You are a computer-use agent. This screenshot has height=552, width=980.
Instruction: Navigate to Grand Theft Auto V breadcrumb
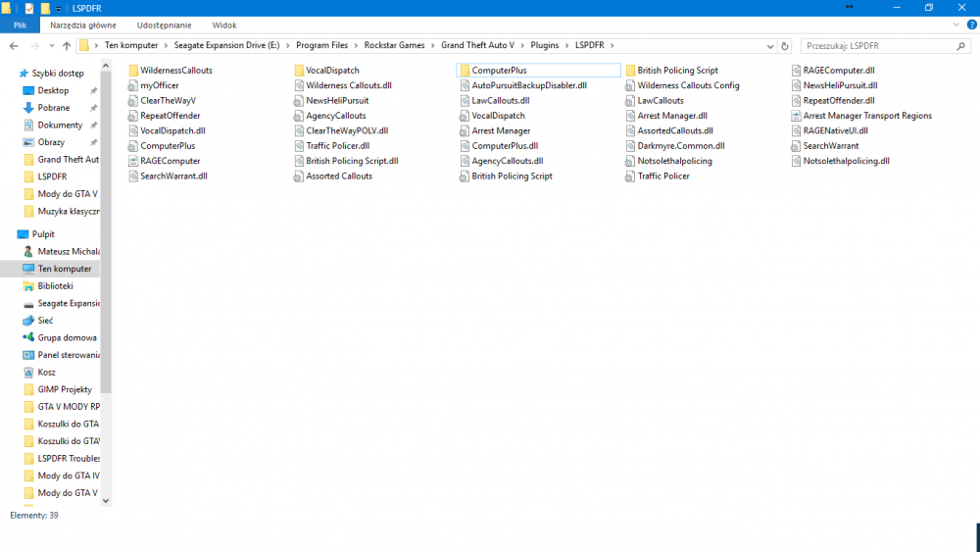pyautogui.click(x=477, y=45)
